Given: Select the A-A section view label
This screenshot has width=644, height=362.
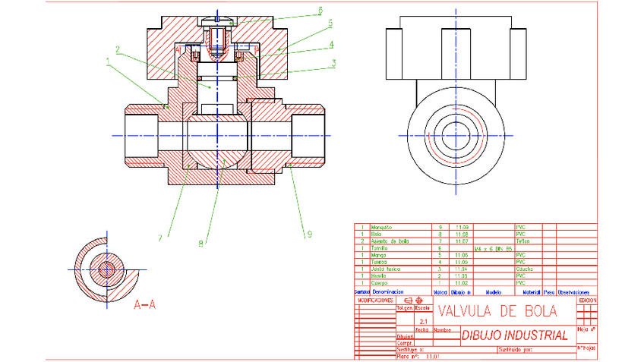Looking at the screenshot, I should pos(144,305).
